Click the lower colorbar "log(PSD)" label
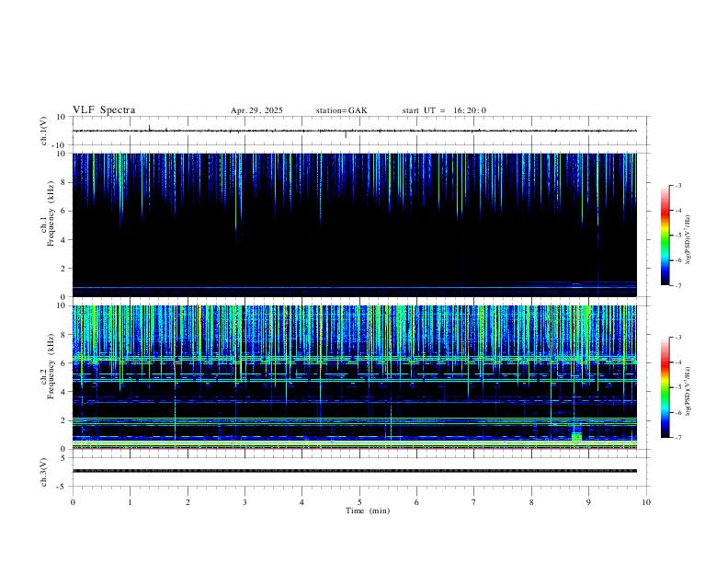The width and height of the screenshot is (728, 563). (x=688, y=391)
